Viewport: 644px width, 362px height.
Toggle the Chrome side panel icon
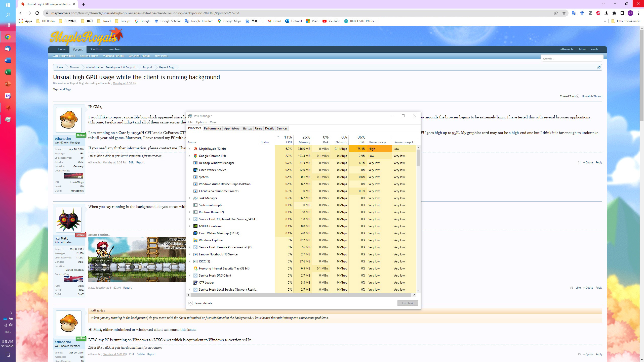point(622,13)
